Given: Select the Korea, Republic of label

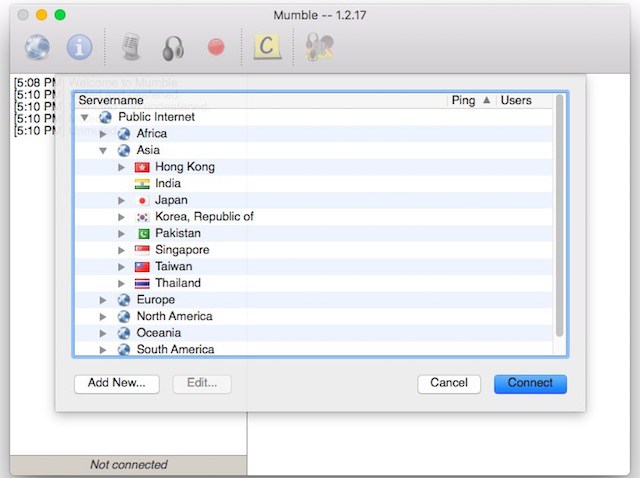Looking at the screenshot, I should (204, 217).
